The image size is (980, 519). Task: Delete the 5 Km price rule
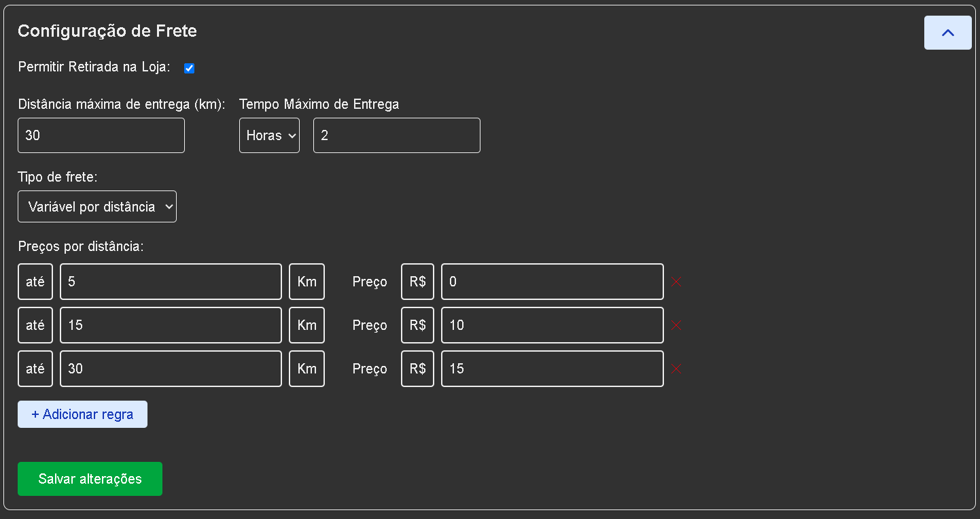[x=676, y=281]
